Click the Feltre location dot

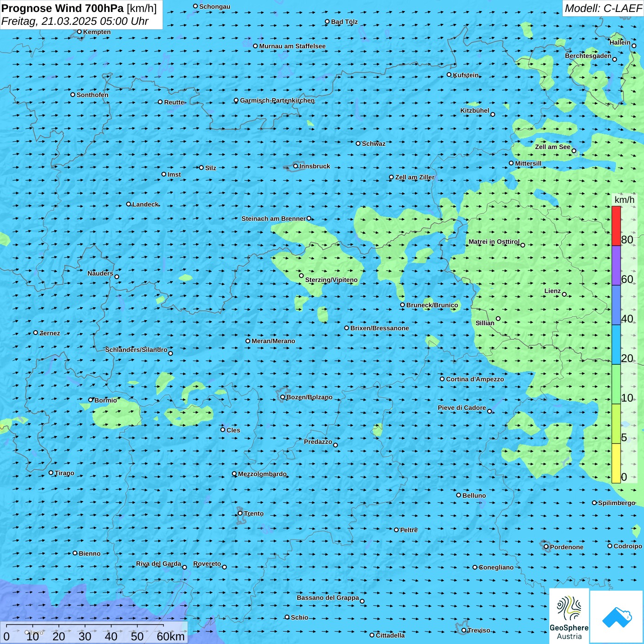point(396,530)
